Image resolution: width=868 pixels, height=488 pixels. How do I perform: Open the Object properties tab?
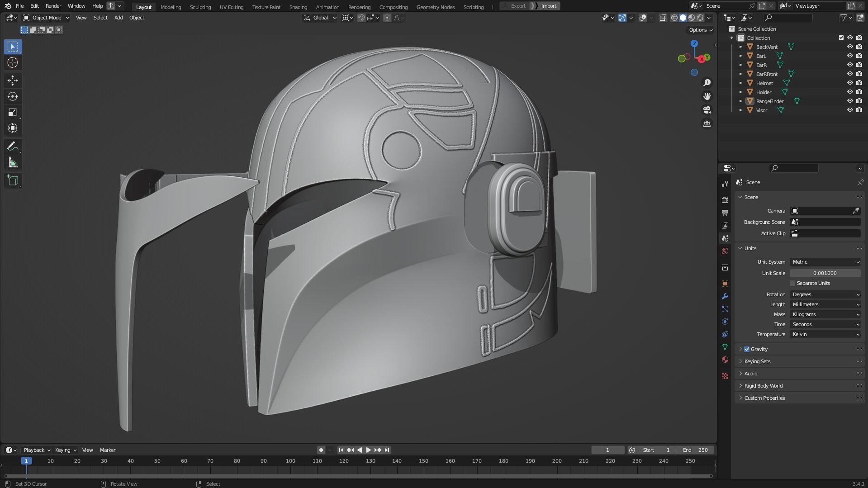tap(725, 284)
